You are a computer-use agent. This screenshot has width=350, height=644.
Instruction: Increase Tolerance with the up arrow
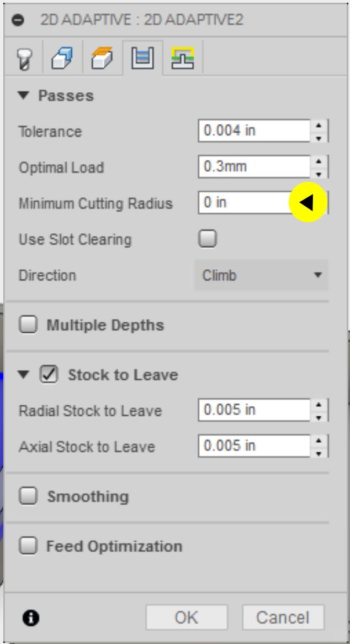[319, 126]
